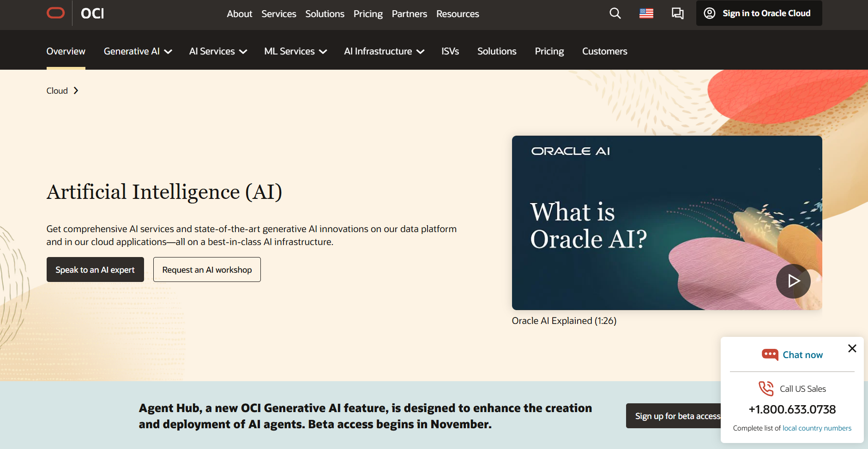Click Request an AI workshop
This screenshot has width=868, height=449.
tap(206, 269)
